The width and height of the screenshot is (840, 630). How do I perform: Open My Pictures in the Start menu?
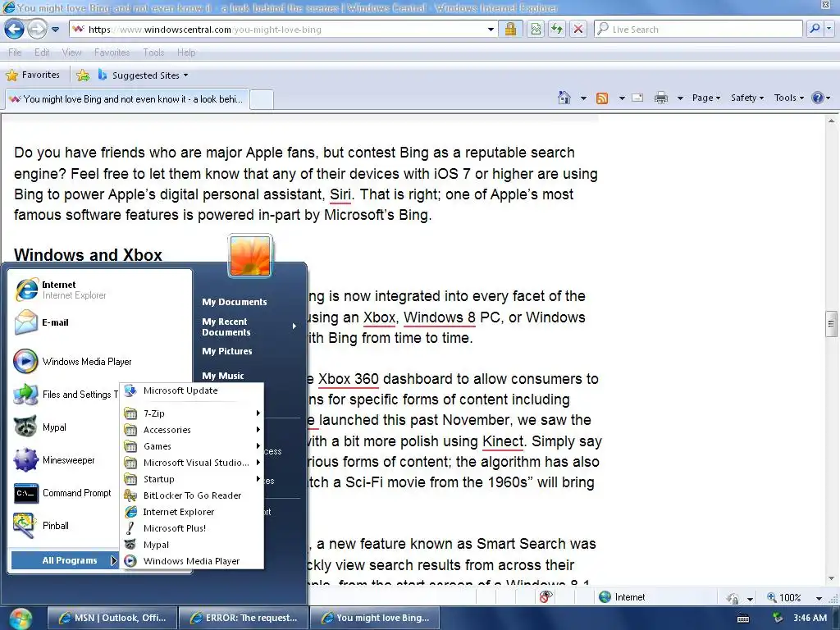point(226,351)
